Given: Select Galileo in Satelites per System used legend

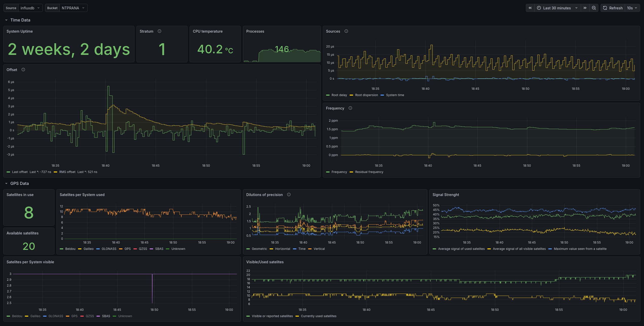Looking at the screenshot, I should tap(88, 249).
